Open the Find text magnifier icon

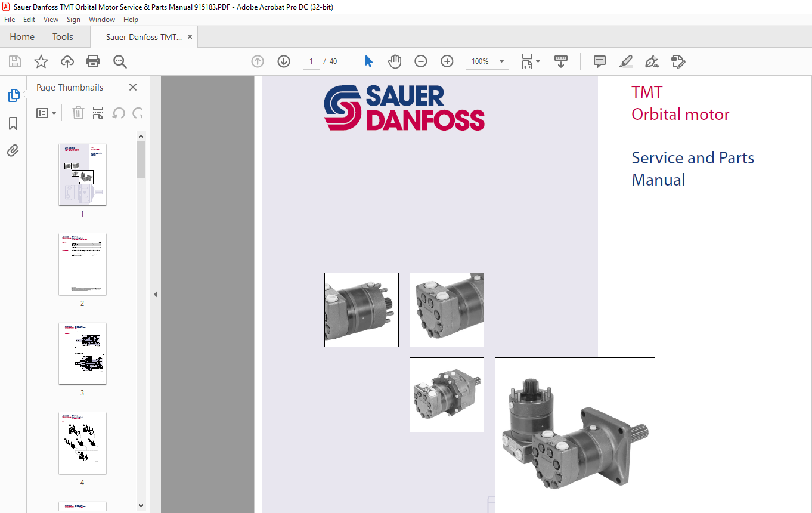(120, 61)
